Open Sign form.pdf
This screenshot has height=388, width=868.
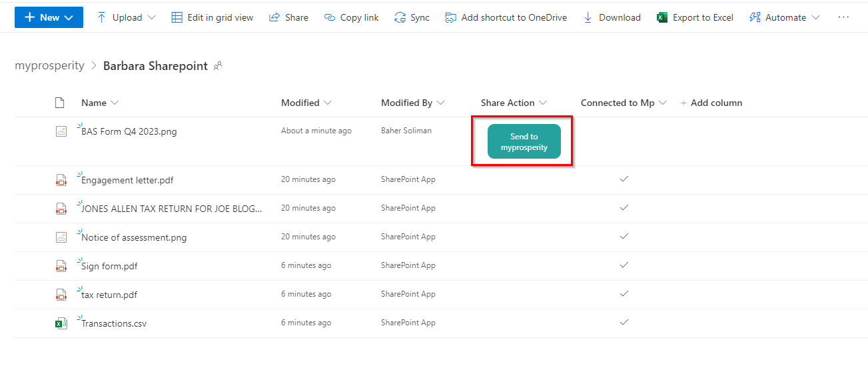click(109, 266)
